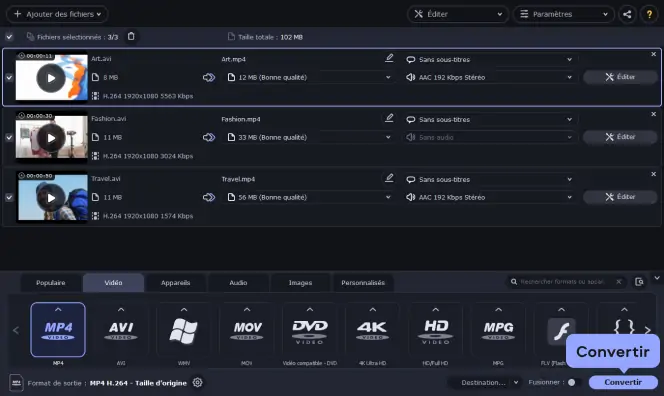Select the DVD video format icon
This screenshot has width=664, height=396.
click(310, 330)
